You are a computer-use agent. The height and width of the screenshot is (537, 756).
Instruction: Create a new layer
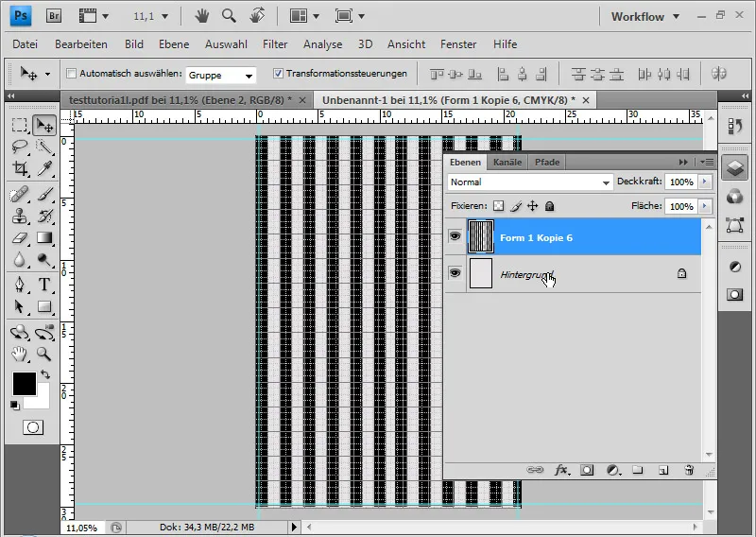click(663, 470)
